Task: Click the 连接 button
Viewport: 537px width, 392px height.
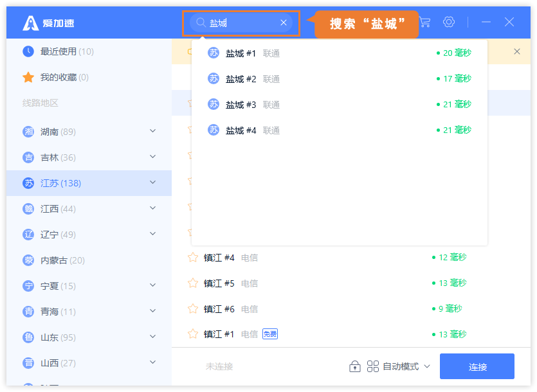Action: click(477, 366)
